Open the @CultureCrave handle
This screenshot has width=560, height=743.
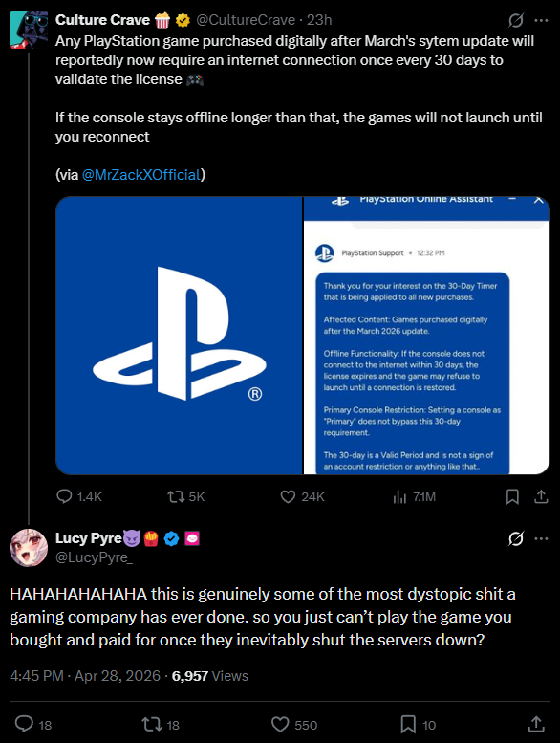click(x=246, y=20)
